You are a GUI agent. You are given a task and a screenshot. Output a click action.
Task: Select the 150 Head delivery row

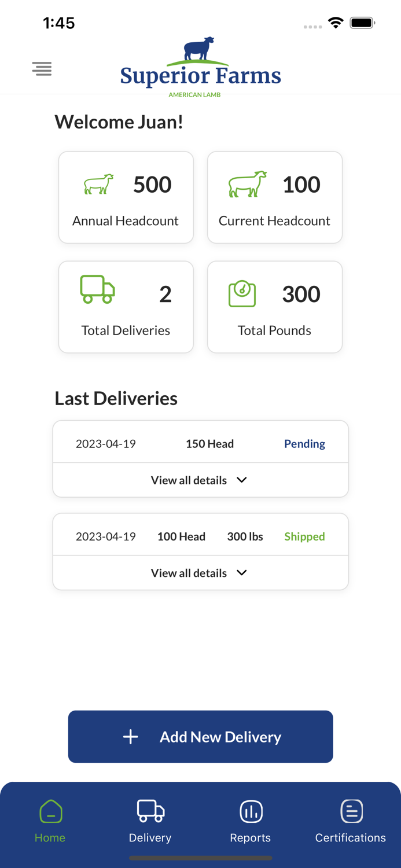coord(201,444)
